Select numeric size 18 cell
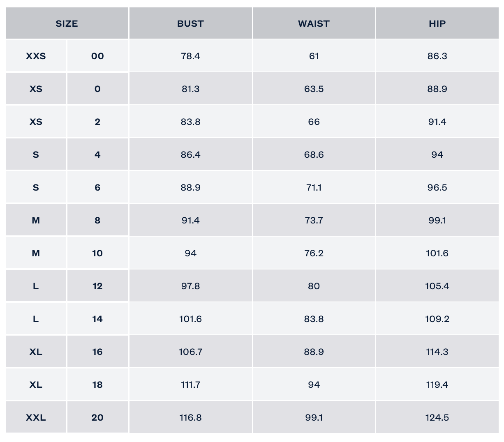 [x=97, y=384]
